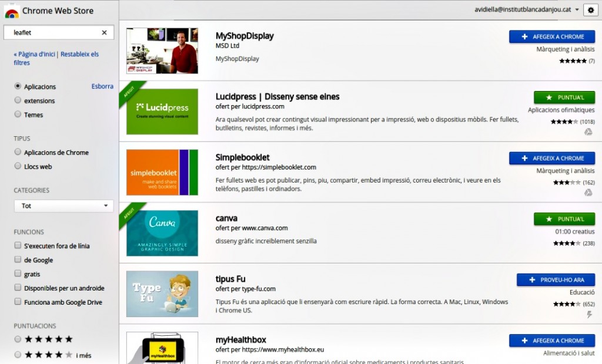The height and width of the screenshot is (364, 602).
Task: Click 01:00 creatius category text
Action: pos(575,232)
